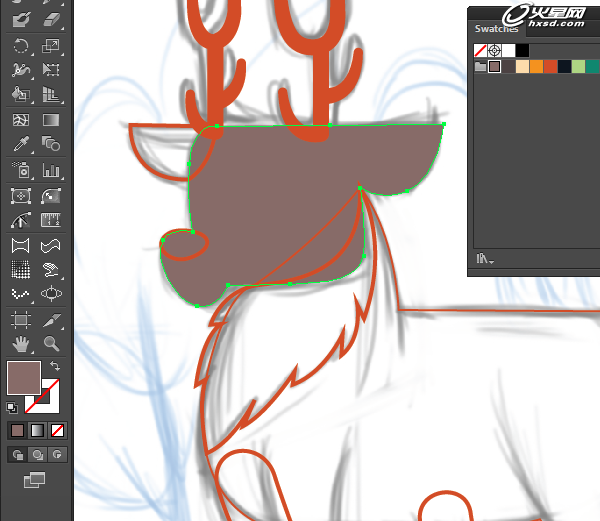This screenshot has height=521, width=600.
Task: Click the deer's oval nose outline
Action: pyautogui.click(x=185, y=245)
